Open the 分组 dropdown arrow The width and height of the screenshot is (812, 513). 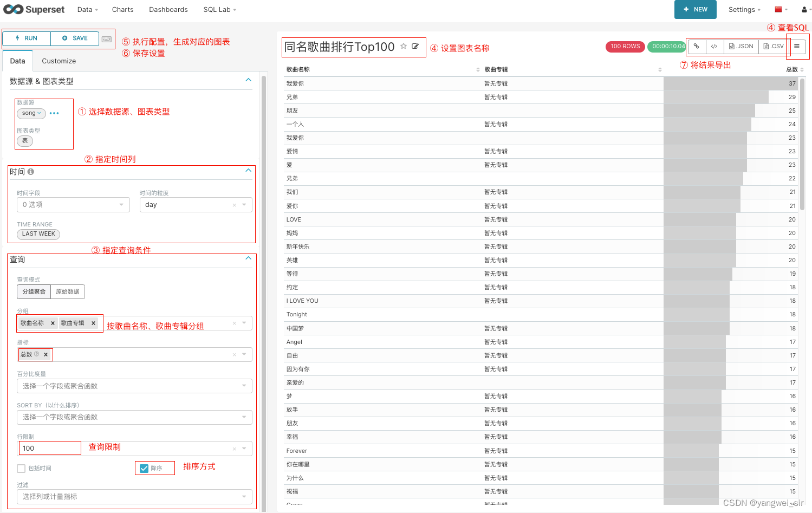point(244,323)
